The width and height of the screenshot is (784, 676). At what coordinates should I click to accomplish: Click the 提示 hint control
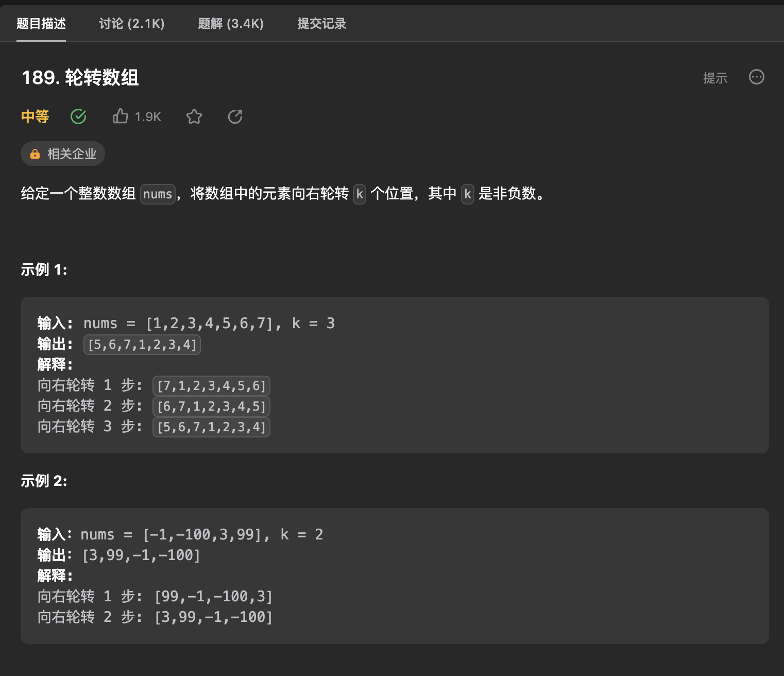(x=715, y=78)
